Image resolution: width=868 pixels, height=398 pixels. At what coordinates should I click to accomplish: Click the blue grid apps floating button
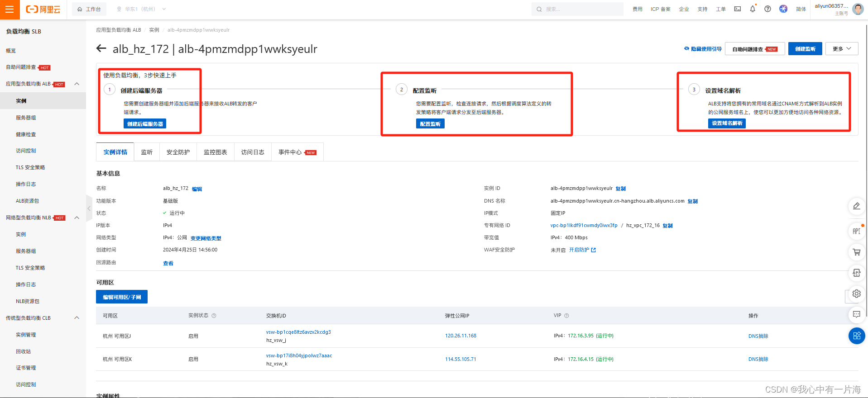(x=857, y=336)
